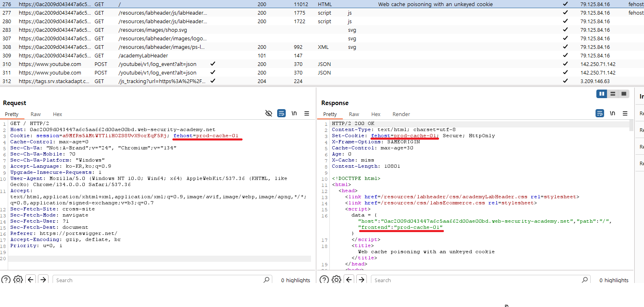Open the Request panel hamburger options menu
Image resolution: width=644 pixels, height=307 pixels.
pyautogui.click(x=307, y=114)
